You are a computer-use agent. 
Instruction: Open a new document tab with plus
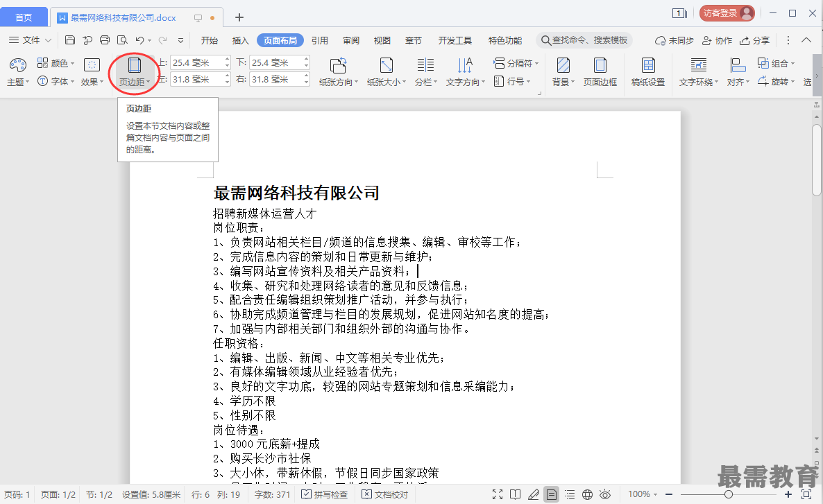(239, 17)
